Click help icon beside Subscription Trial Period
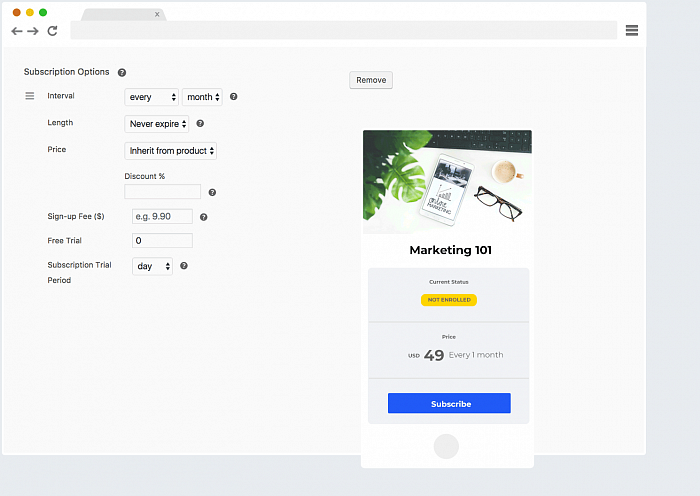Viewport: 700px width, 496px height. coord(184,266)
